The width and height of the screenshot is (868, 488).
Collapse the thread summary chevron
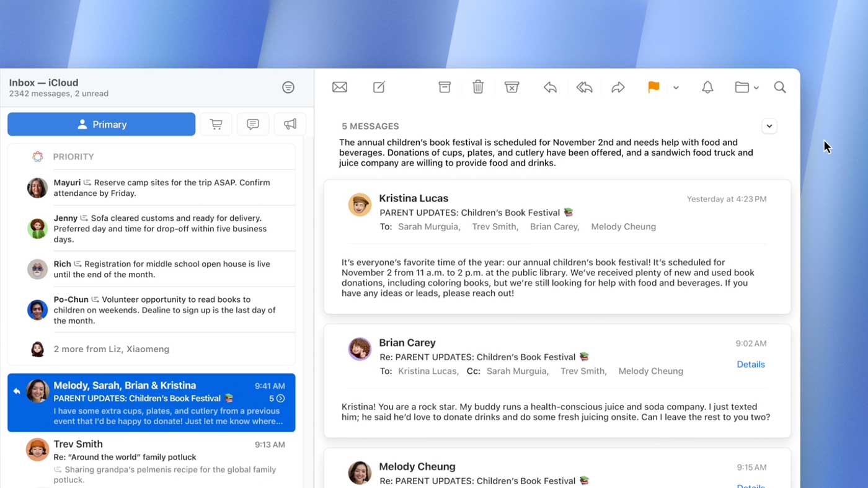click(x=769, y=126)
